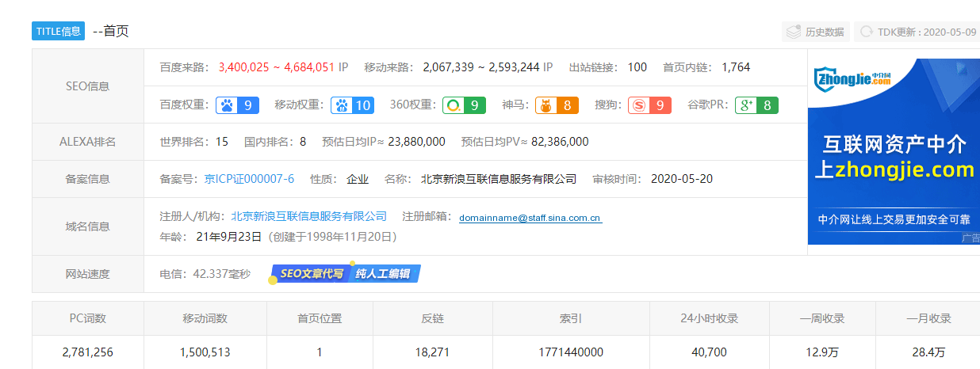The image size is (980, 369).
Task: Click world rank value 15
Action: click(x=222, y=142)
